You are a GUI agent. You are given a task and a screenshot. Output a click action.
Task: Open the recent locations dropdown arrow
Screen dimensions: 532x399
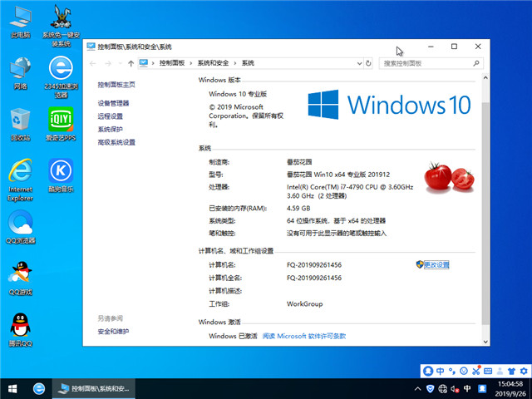point(120,63)
